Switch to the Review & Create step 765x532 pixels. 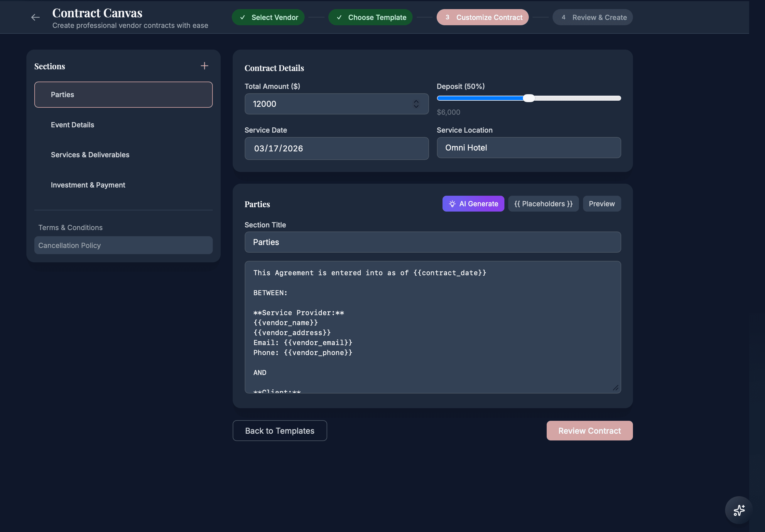point(592,17)
